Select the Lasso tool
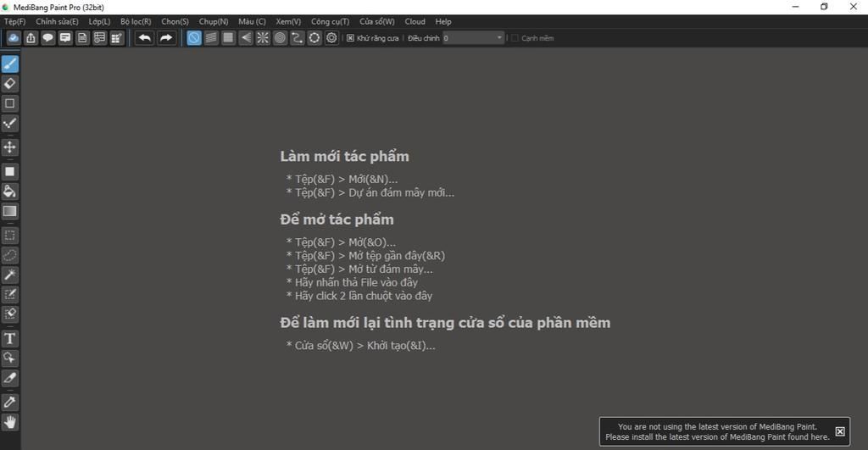This screenshot has height=450, width=868. pos(10,255)
